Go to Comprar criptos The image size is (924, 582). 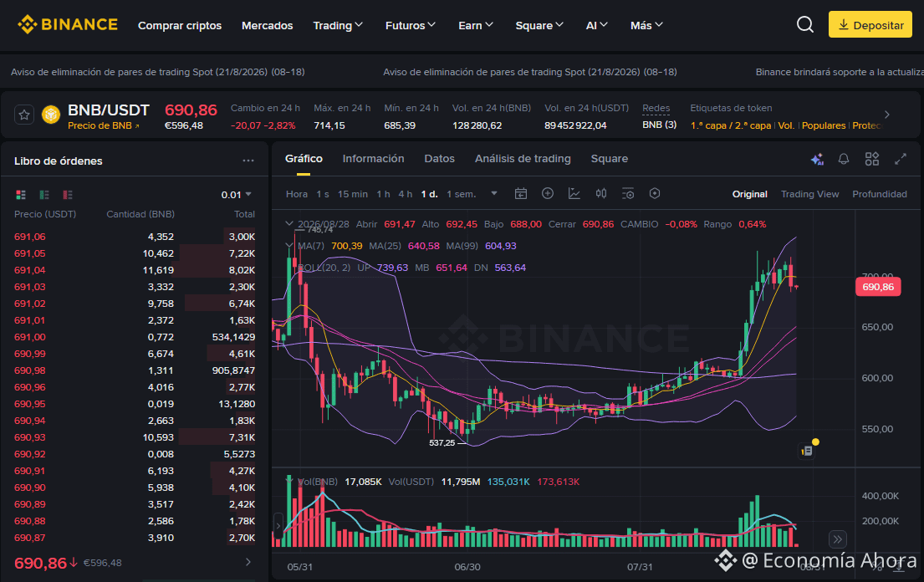(180, 25)
